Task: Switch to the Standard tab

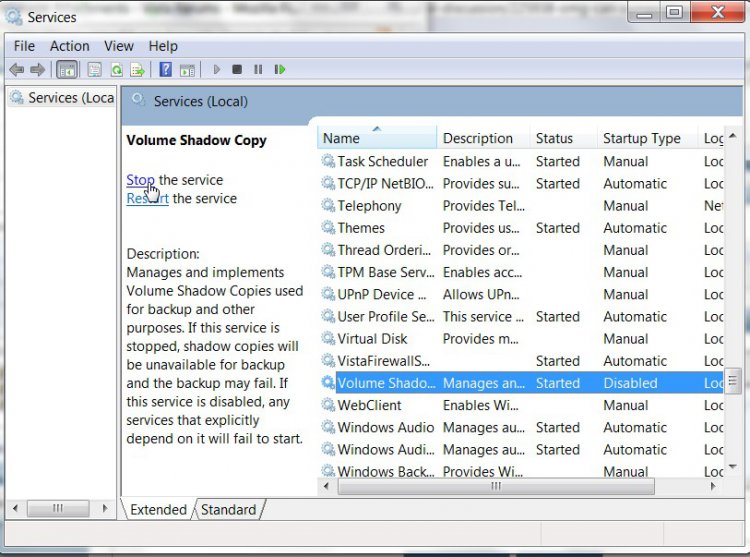Action: click(x=228, y=510)
